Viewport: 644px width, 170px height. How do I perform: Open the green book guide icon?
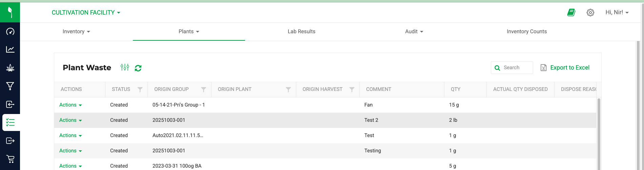(571, 13)
